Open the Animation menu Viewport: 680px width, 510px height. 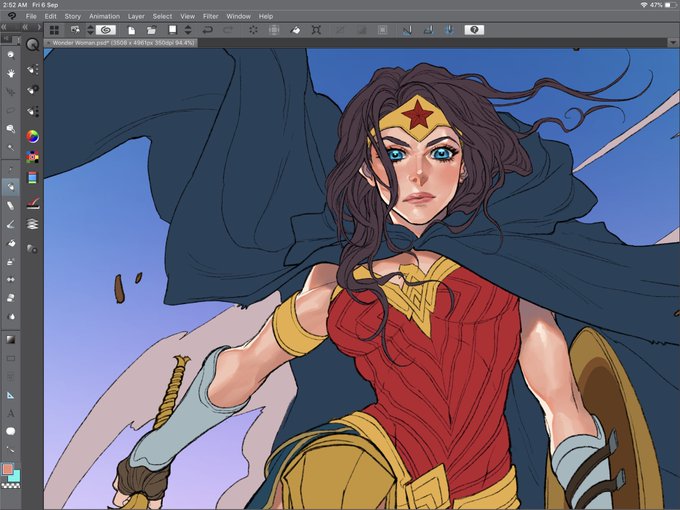click(x=105, y=16)
